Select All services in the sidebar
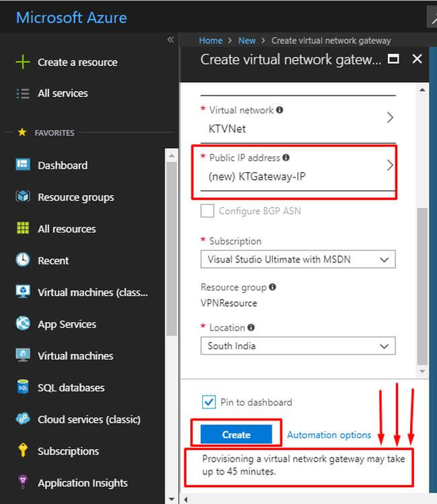The width and height of the screenshot is (437, 504). 63,93
